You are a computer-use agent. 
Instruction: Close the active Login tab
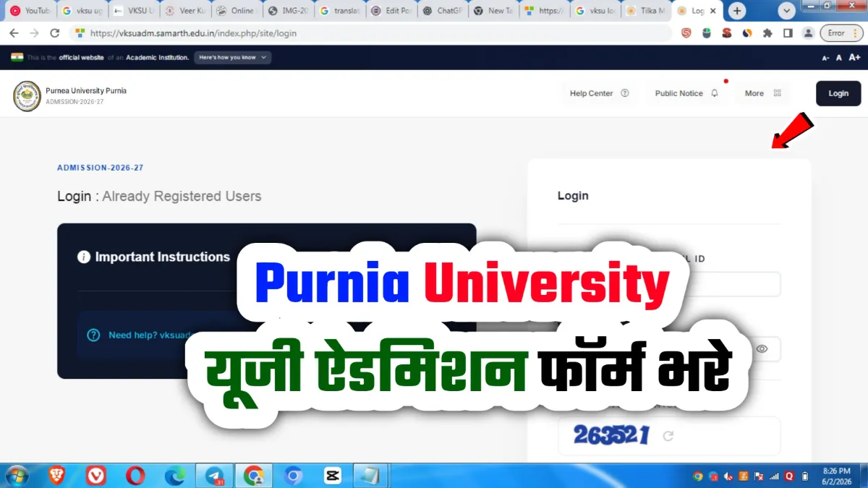(712, 11)
